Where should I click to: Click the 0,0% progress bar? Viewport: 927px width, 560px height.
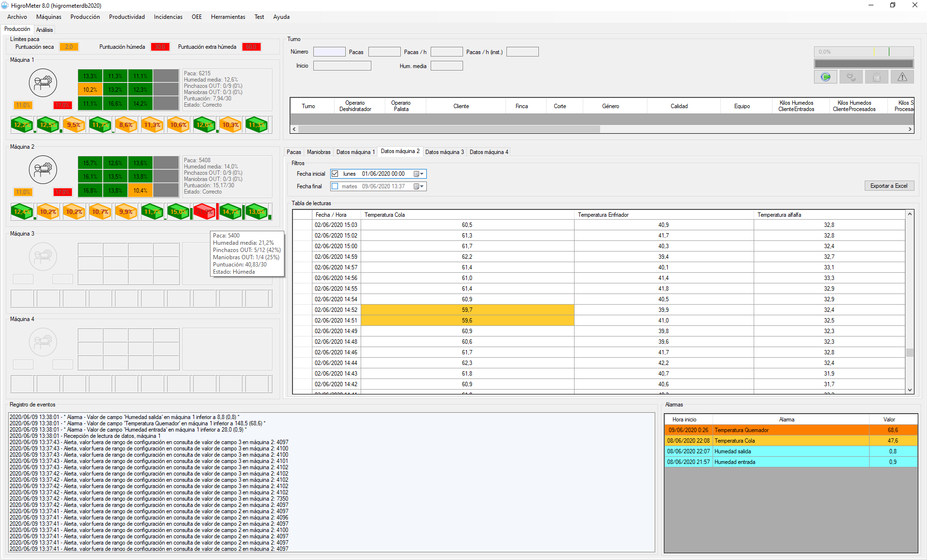[x=864, y=52]
